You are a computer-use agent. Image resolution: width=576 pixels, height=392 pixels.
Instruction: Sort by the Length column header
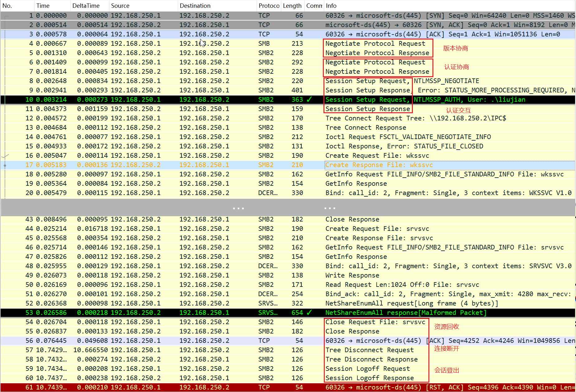(292, 6)
